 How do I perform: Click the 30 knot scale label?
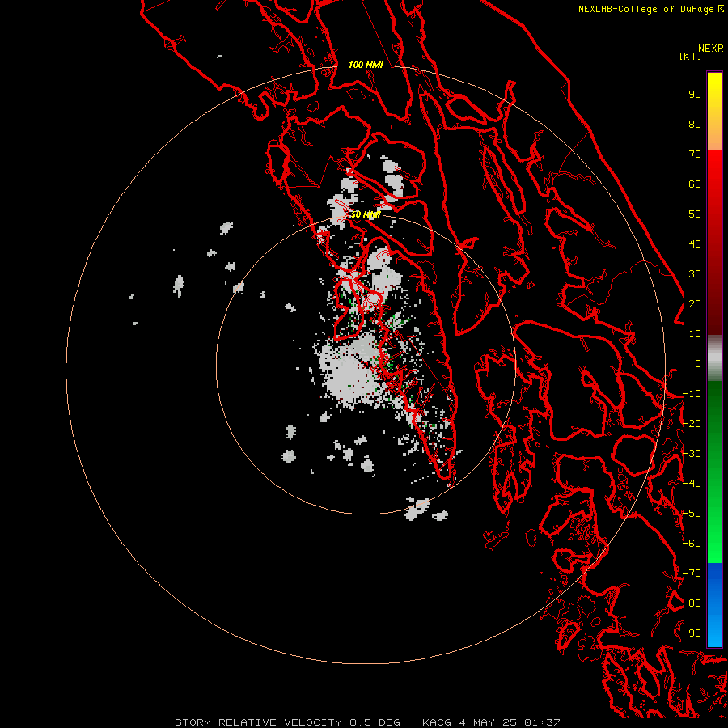coord(695,274)
